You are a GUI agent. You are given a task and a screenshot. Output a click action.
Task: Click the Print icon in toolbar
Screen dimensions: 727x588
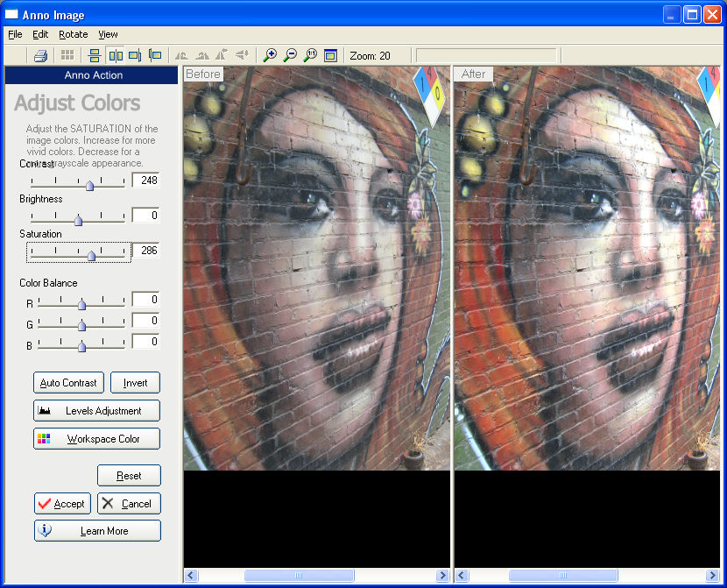[41, 56]
